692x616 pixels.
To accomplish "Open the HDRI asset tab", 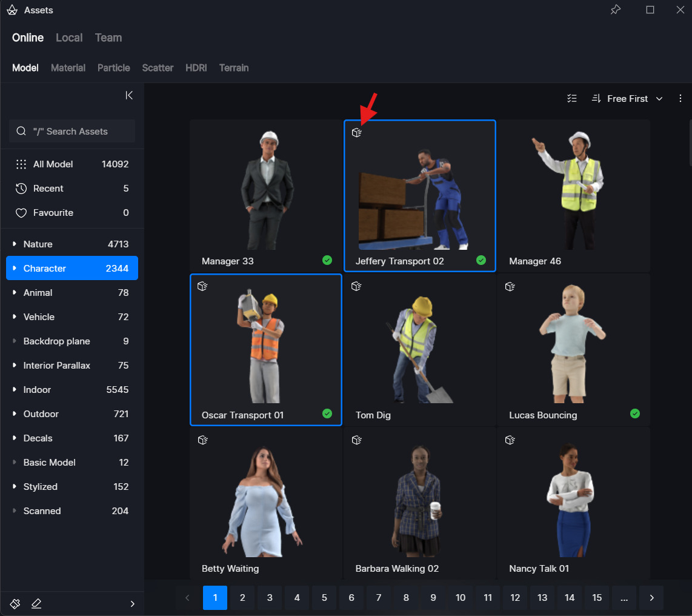I will click(196, 68).
